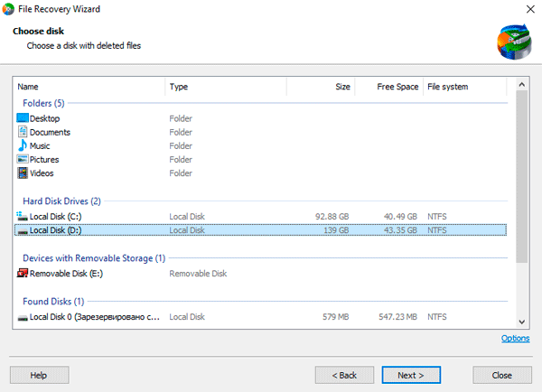Close the wizard window with X
Screen dimensions: 542x392
530,9
